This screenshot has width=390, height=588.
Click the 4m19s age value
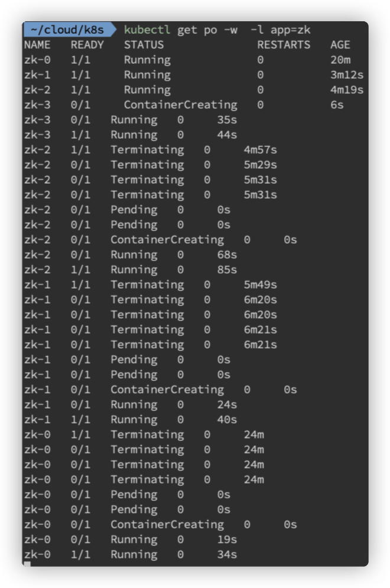click(x=347, y=90)
